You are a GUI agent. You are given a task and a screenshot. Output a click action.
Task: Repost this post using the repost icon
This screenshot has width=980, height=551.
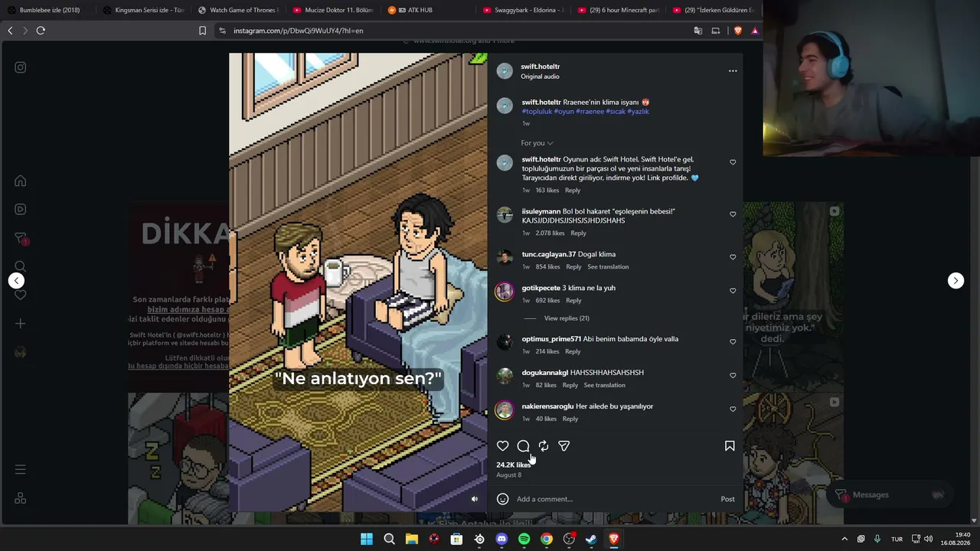pyautogui.click(x=544, y=446)
